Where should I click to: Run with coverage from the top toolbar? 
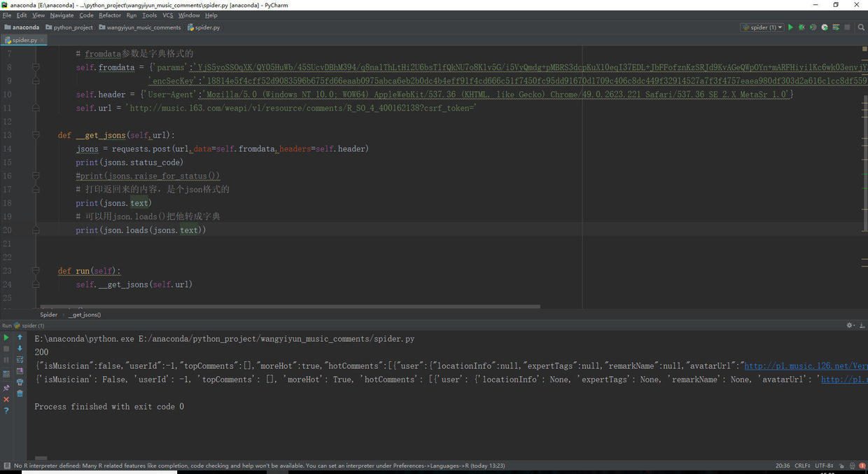pyautogui.click(x=813, y=27)
